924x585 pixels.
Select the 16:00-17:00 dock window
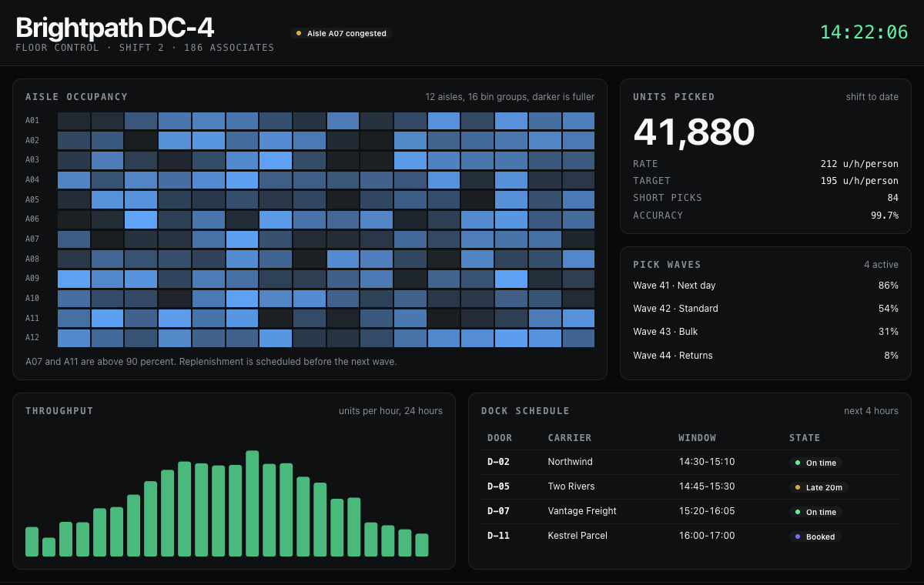[707, 536]
